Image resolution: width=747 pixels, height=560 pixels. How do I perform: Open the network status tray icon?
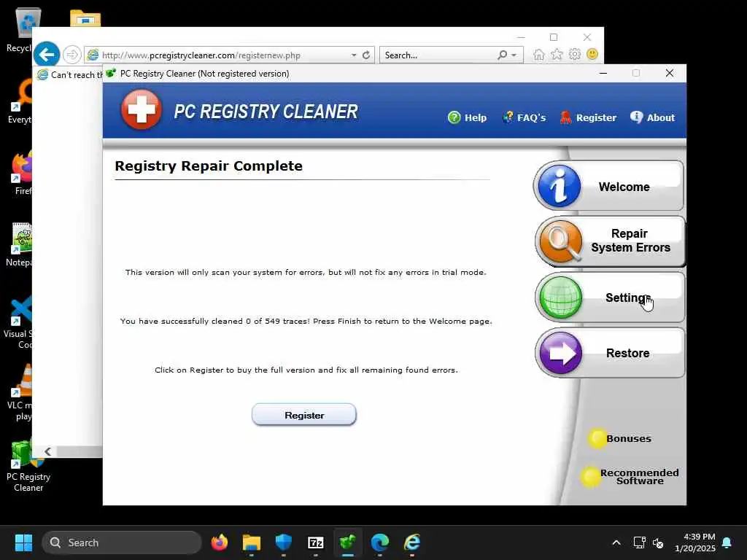(x=639, y=542)
